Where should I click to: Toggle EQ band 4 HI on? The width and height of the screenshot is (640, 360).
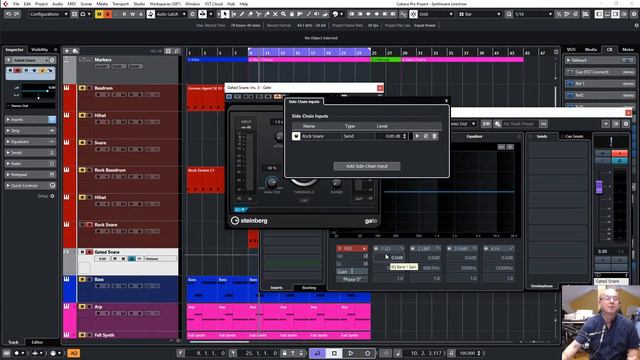tap(486, 248)
